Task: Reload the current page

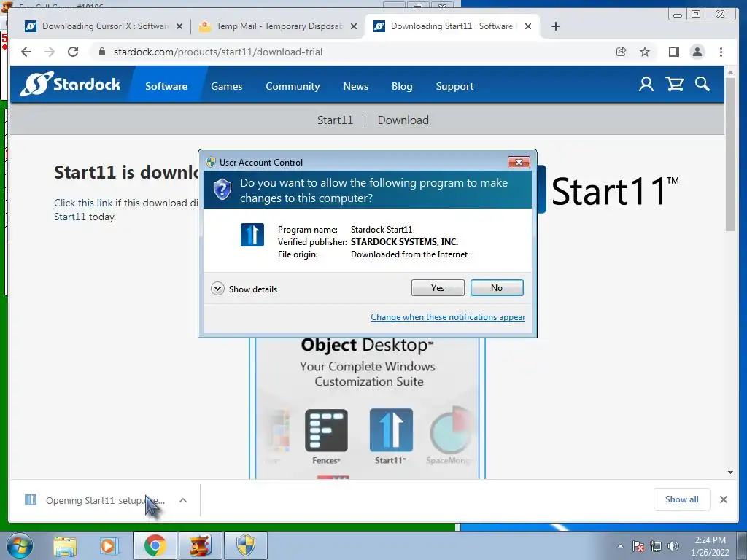Action: click(73, 52)
